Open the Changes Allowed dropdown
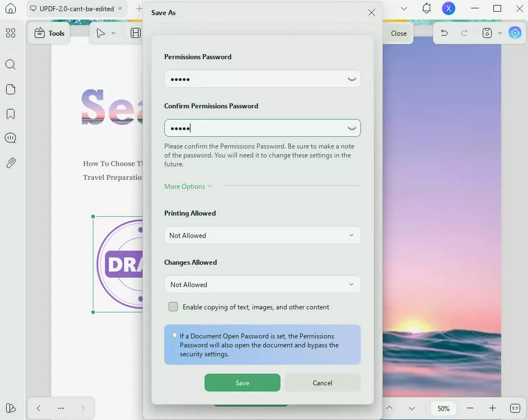 tap(262, 284)
